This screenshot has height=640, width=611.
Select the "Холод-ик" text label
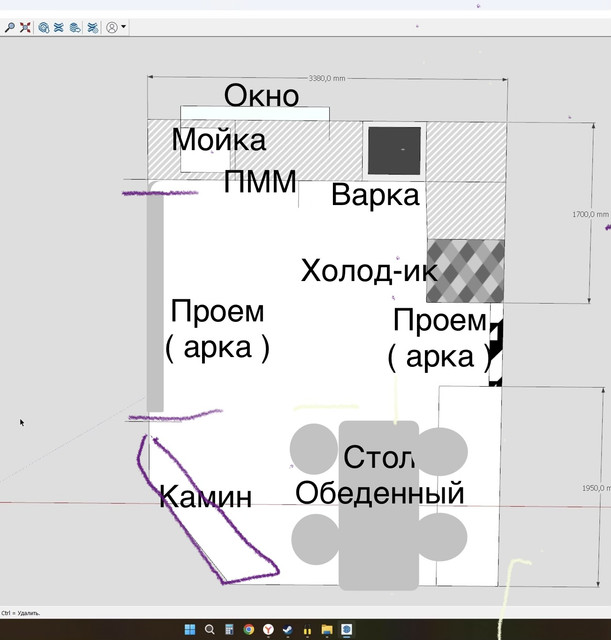[x=369, y=271]
